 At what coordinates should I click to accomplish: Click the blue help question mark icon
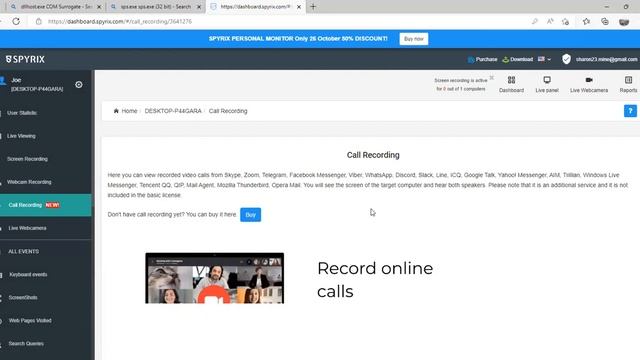(630, 111)
